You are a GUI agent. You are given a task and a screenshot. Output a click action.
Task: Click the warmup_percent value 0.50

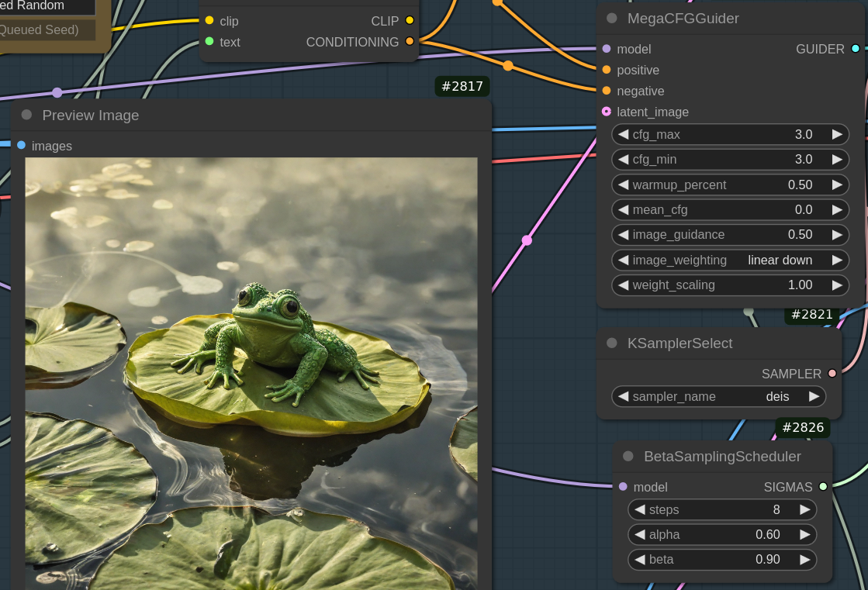point(801,185)
